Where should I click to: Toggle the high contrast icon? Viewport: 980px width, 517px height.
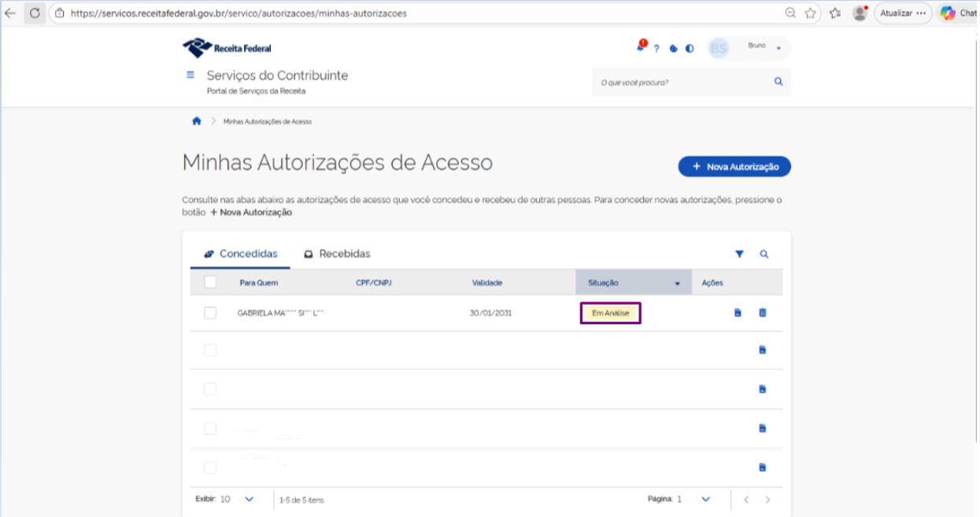[x=690, y=49]
